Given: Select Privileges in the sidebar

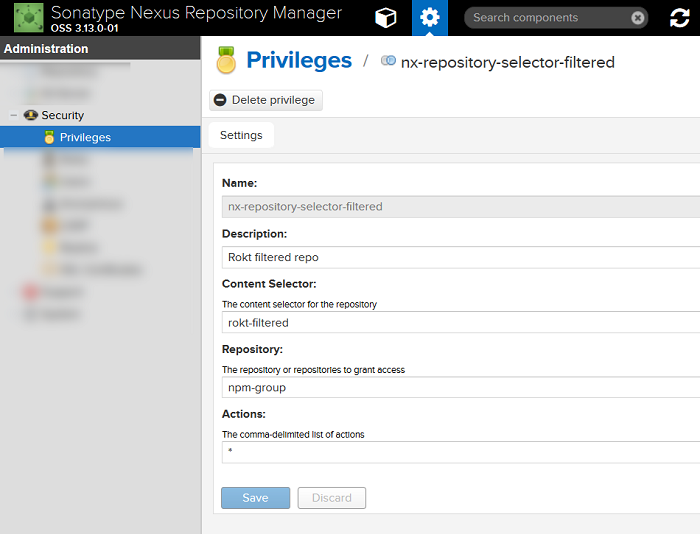Looking at the screenshot, I should tap(100, 137).
